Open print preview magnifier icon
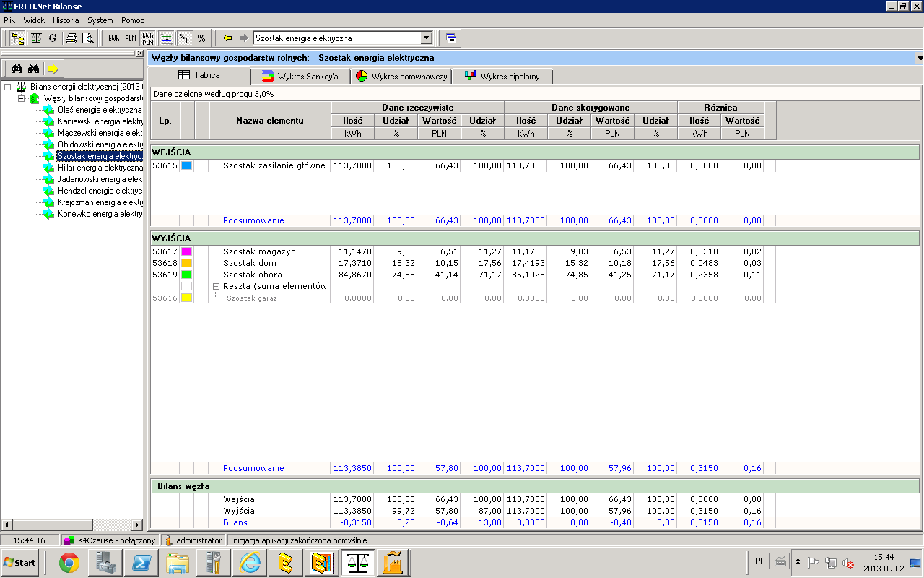The image size is (924, 578). click(87, 38)
